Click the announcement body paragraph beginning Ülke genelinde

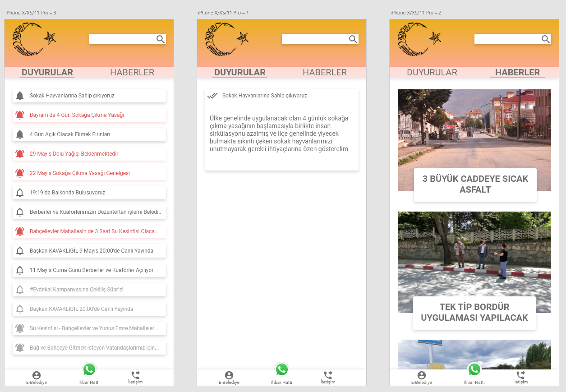point(279,134)
